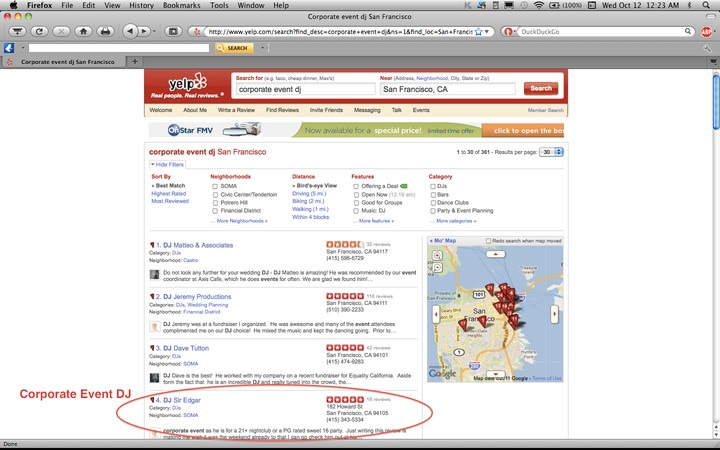Screen dimensions: 720x450
Task: Enable the Offering a Deal filter
Action: (356, 186)
